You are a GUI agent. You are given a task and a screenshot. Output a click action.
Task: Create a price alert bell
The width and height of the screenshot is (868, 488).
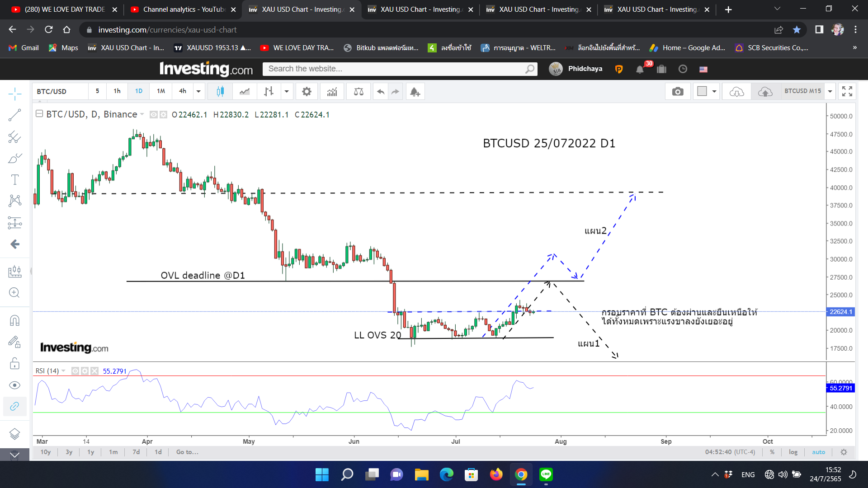click(x=415, y=92)
